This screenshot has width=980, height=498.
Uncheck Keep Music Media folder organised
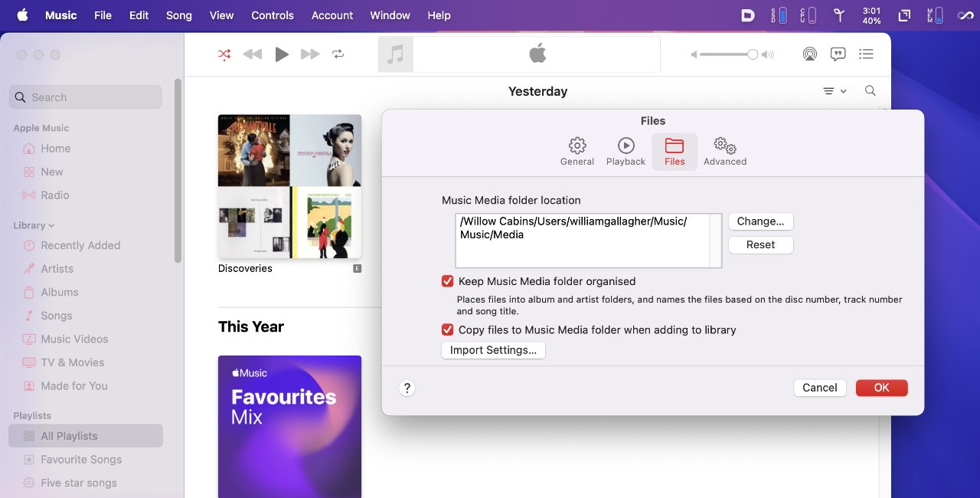(x=448, y=281)
